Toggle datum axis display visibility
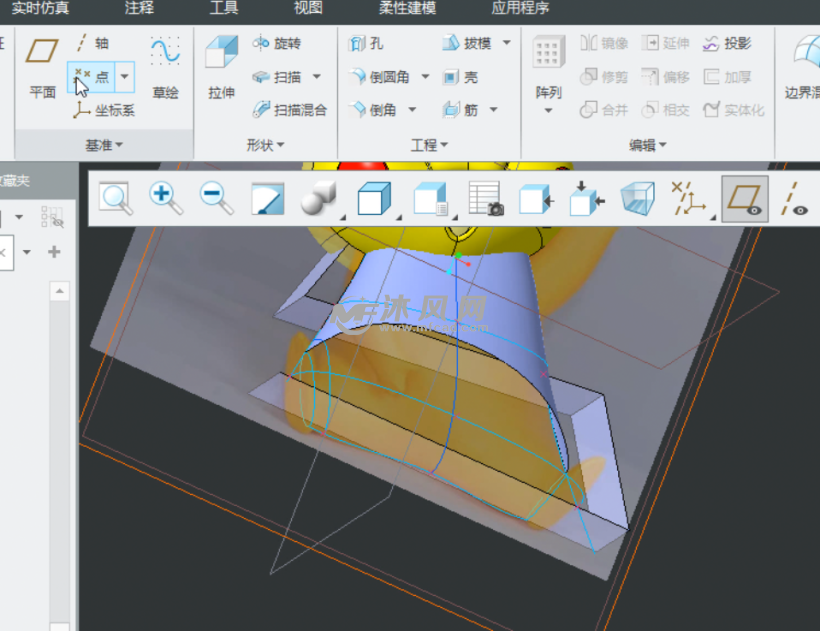Screen dimensions: 820x631 (794, 199)
